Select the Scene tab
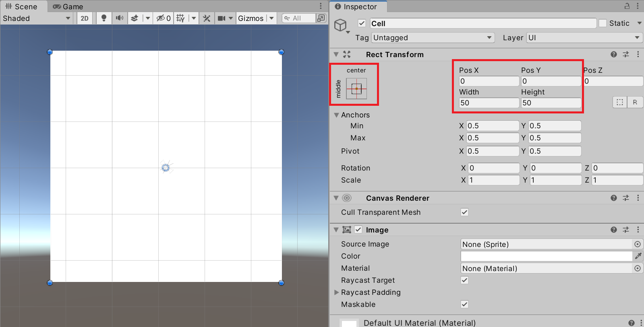This screenshot has height=327, width=644. tap(21, 6)
